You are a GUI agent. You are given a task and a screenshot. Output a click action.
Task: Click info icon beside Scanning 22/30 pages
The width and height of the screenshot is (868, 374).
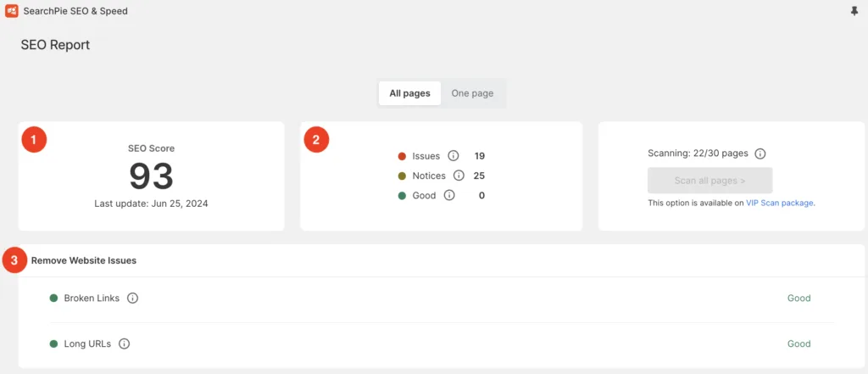(760, 154)
